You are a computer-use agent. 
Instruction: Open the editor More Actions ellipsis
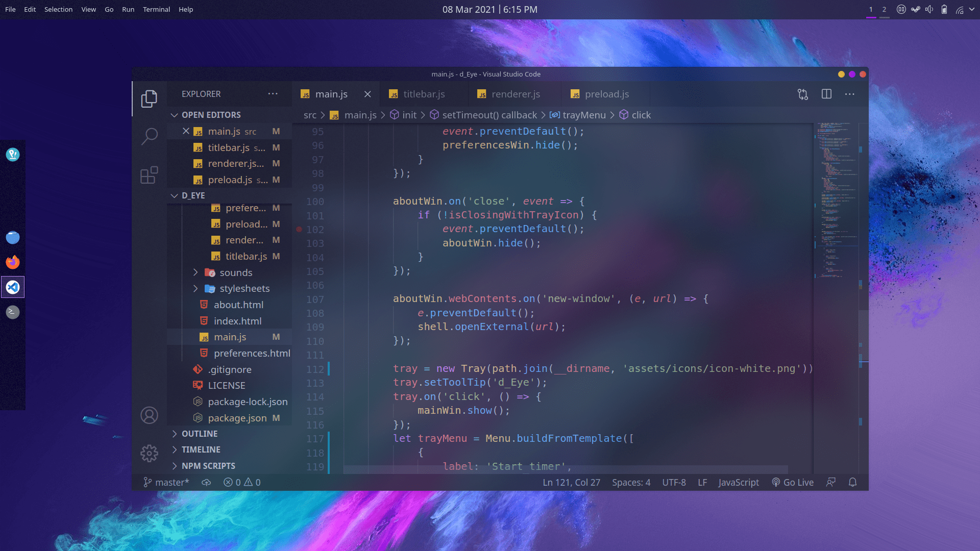pos(850,94)
